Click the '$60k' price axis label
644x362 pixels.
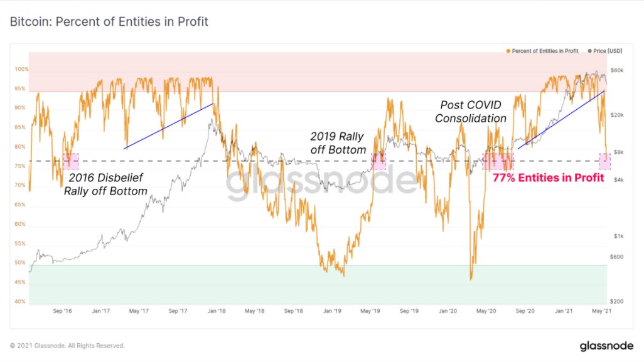pos(616,70)
